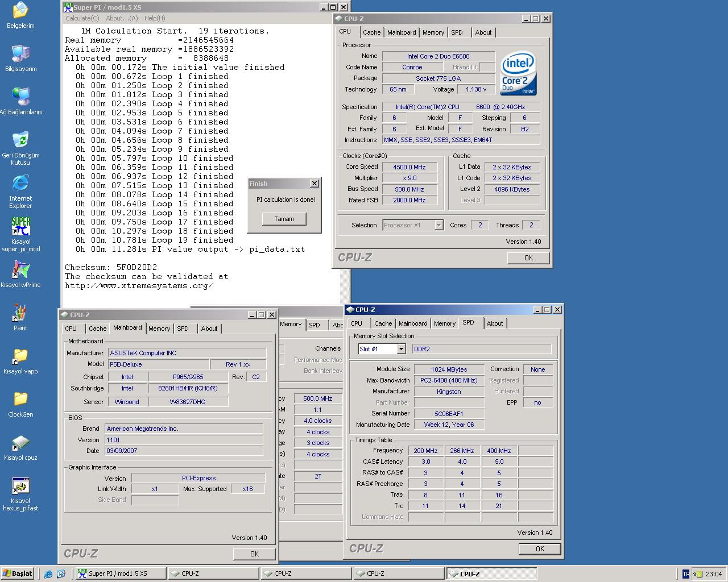Click Serial Number 5C06EAF1 field

click(x=449, y=414)
